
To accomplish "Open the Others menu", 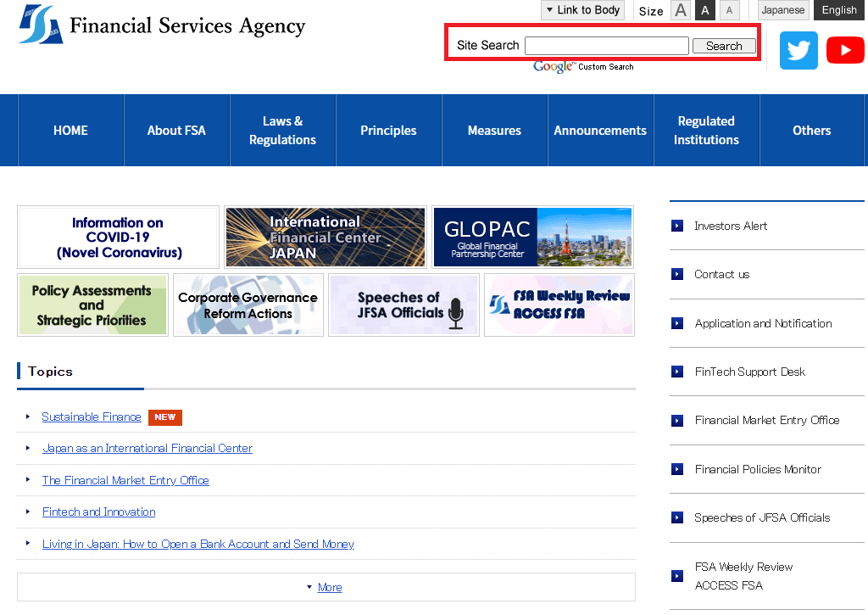I will point(812,130).
